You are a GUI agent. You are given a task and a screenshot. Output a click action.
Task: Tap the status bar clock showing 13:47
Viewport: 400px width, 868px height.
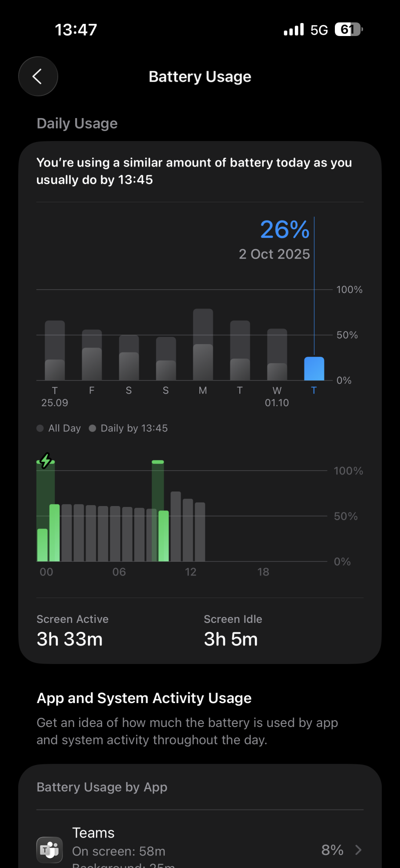(x=76, y=30)
